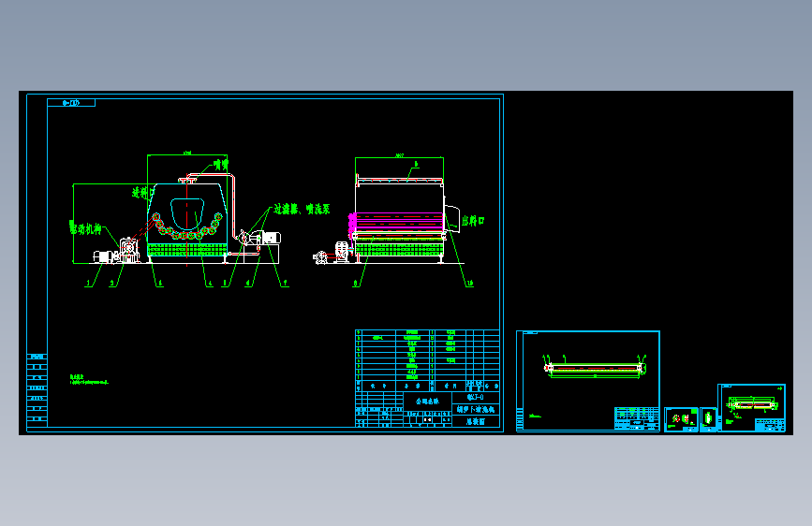Viewport: 812px width, 526px height.
Task: Select the gear reducer beside the side view
Action: (341, 252)
